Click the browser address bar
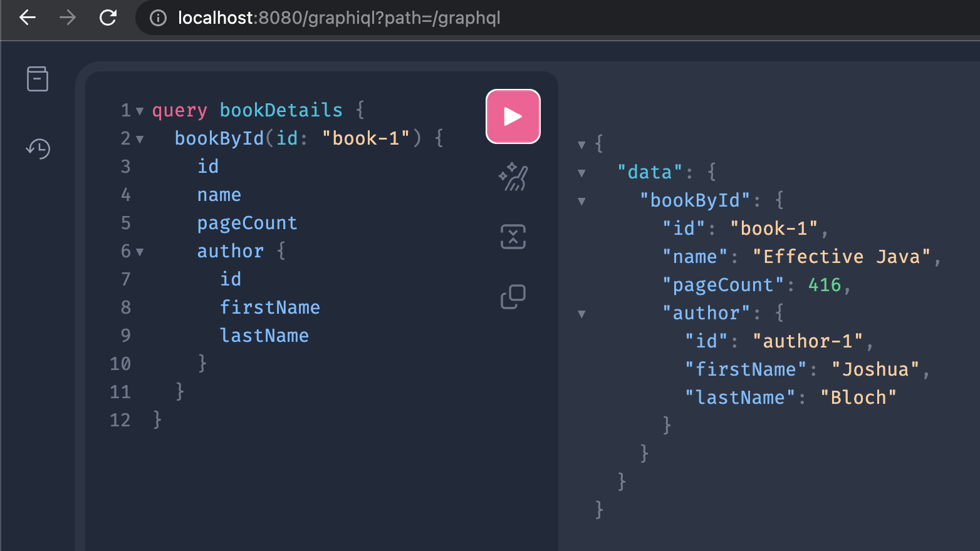This screenshot has width=980, height=551. pyautogui.click(x=439, y=18)
